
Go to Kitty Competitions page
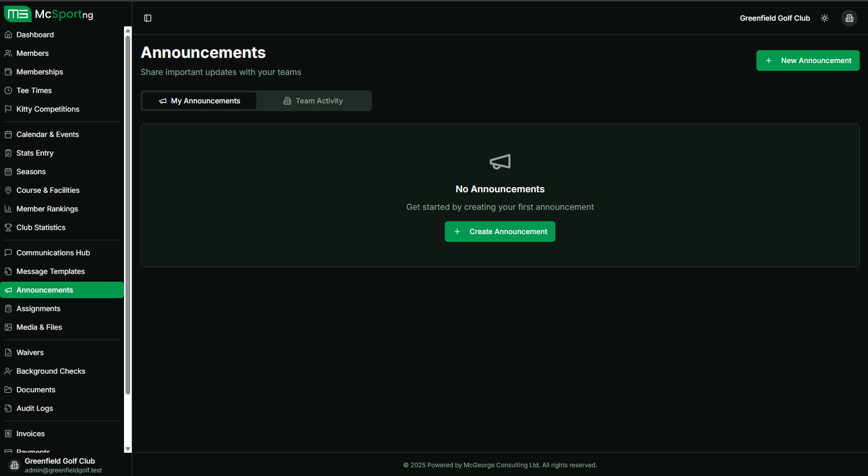(x=48, y=109)
